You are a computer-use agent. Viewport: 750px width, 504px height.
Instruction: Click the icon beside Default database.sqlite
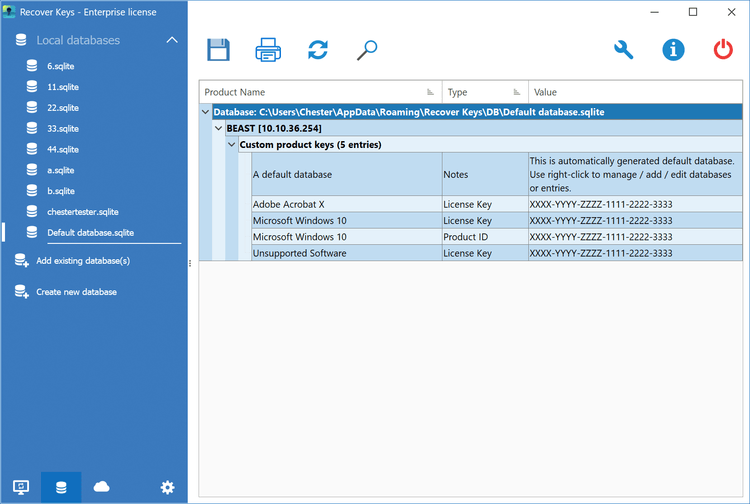[32, 232]
